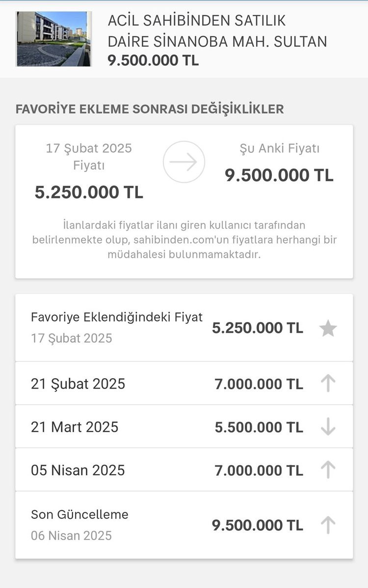The width and height of the screenshot is (368, 588).
Task: Click the 7.000.000 TL price on 05 Nisan
Action: [259, 470]
